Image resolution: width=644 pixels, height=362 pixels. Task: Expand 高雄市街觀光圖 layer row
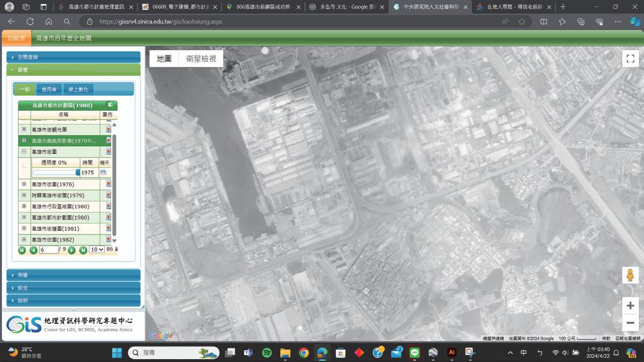tap(24, 129)
